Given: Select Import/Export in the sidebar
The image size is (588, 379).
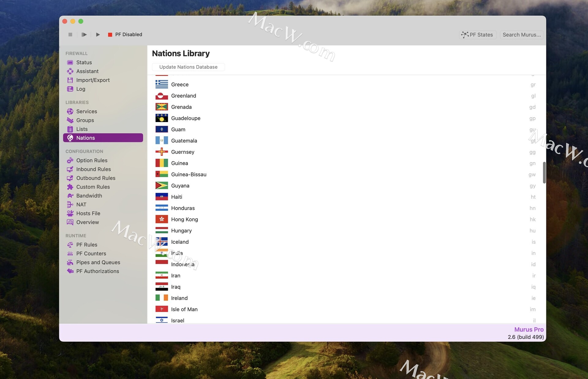Looking at the screenshot, I should pyautogui.click(x=93, y=80).
